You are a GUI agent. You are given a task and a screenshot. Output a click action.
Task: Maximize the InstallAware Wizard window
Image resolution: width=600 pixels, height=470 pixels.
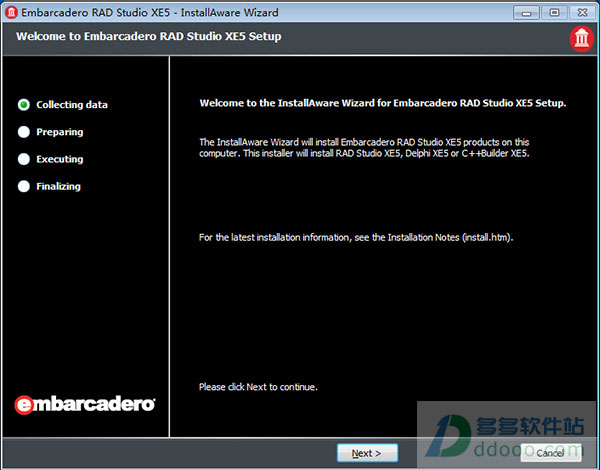click(554, 13)
